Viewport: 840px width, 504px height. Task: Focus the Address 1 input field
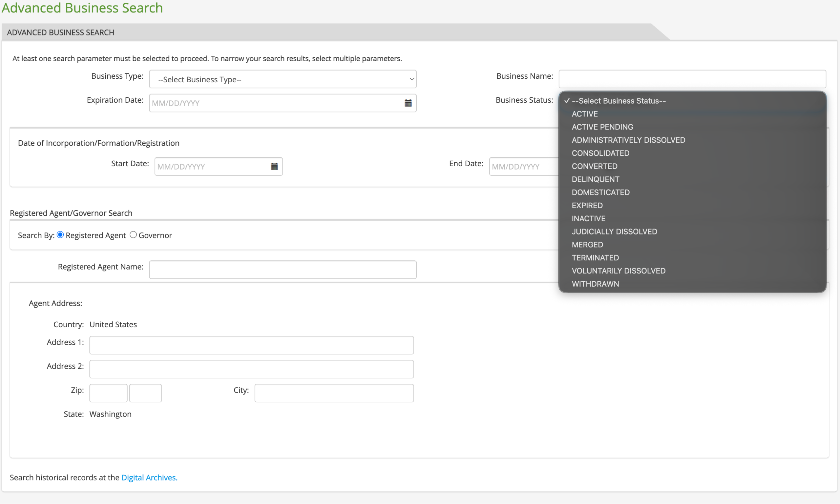(251, 345)
